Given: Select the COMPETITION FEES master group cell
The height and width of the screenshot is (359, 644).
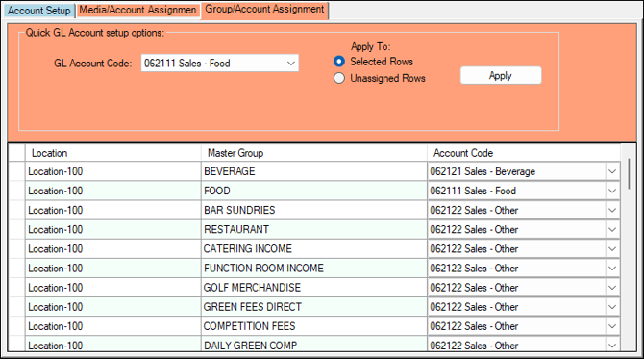Looking at the screenshot, I should tap(314, 326).
